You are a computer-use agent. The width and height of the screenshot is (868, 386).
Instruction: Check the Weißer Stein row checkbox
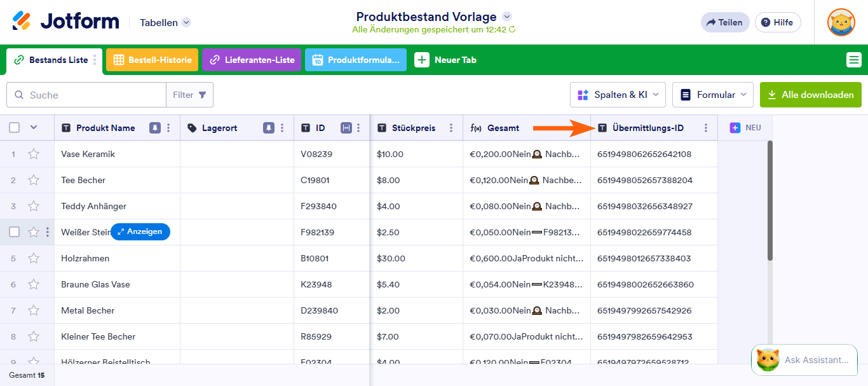click(15, 232)
